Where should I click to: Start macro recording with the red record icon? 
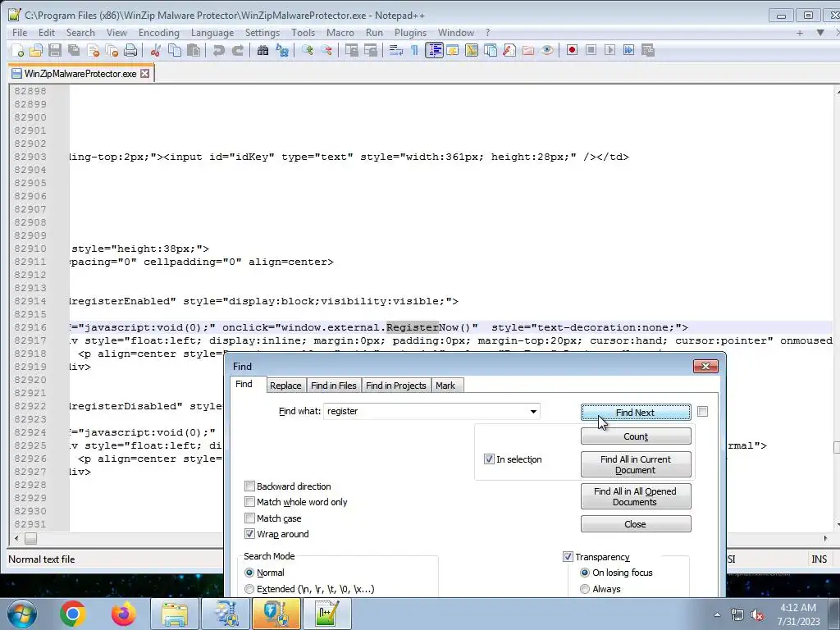[572, 50]
